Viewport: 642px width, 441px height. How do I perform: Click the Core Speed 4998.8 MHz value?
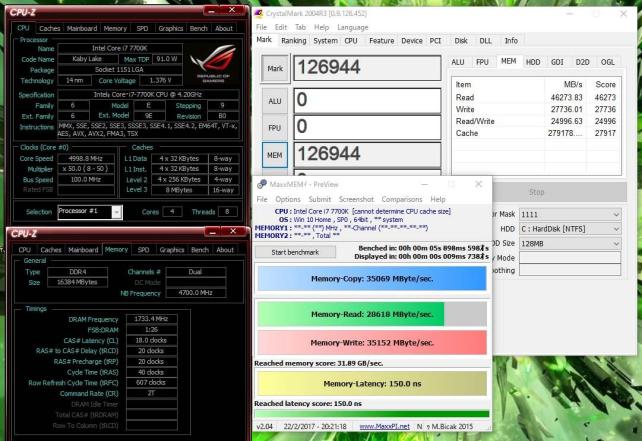coord(86,158)
